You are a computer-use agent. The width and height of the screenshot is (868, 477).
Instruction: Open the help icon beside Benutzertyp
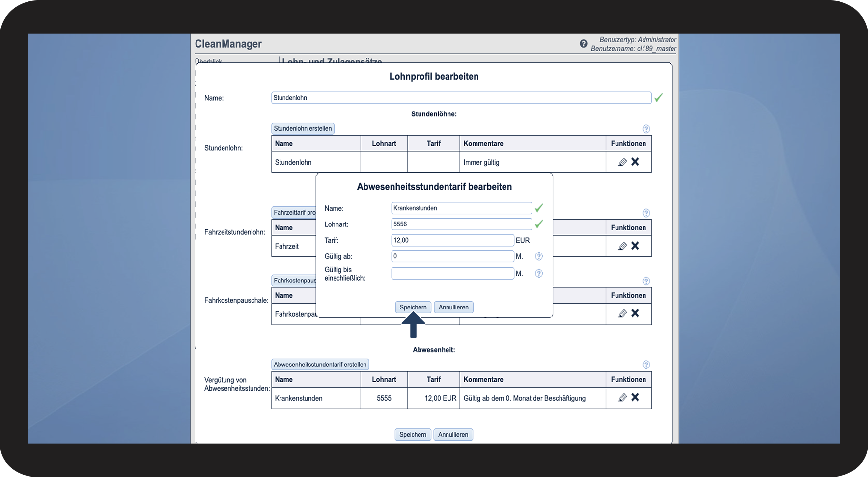pos(583,44)
